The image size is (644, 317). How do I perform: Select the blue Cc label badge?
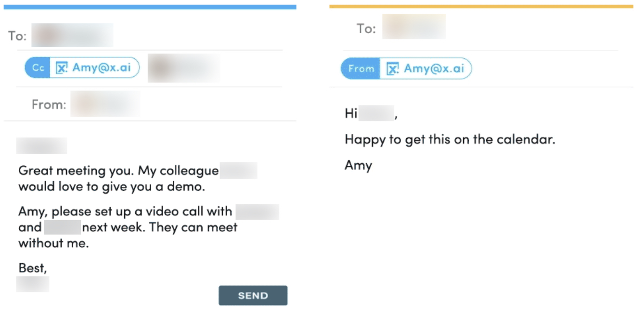38,68
